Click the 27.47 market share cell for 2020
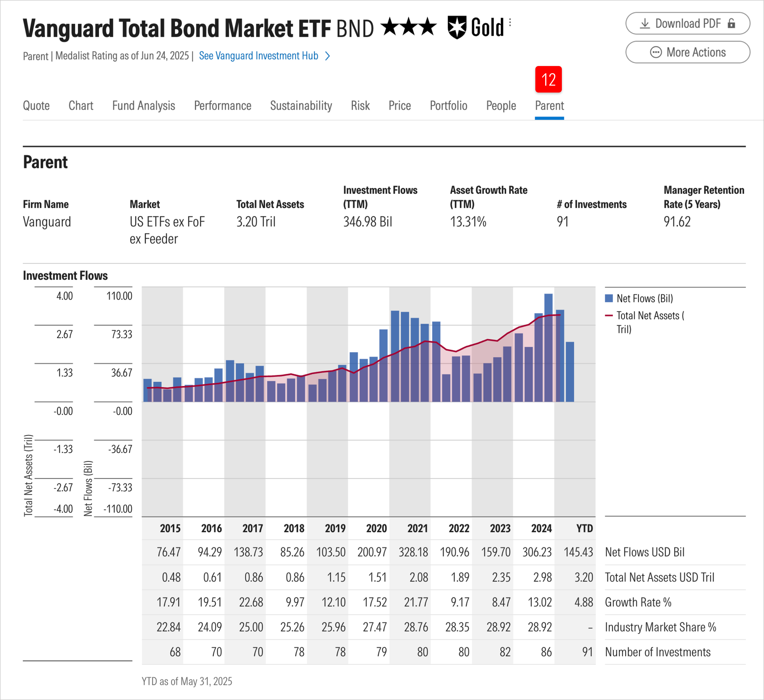The image size is (764, 700). point(375,627)
